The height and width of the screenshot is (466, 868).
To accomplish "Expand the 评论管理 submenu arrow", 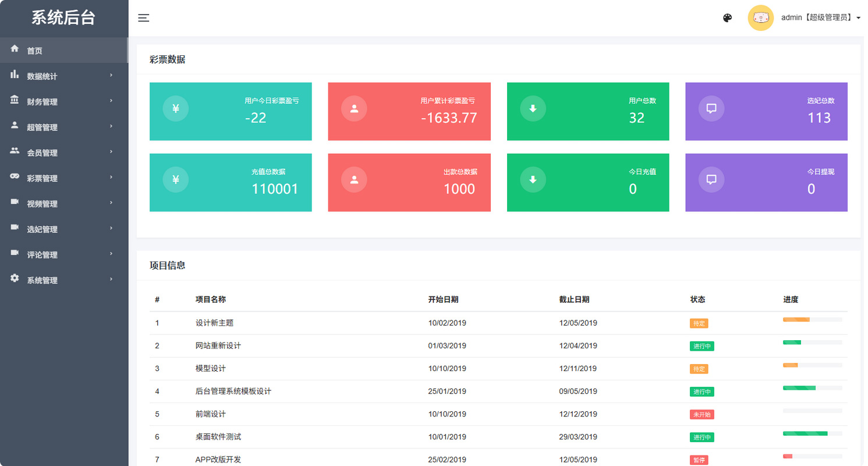I will [x=111, y=254].
